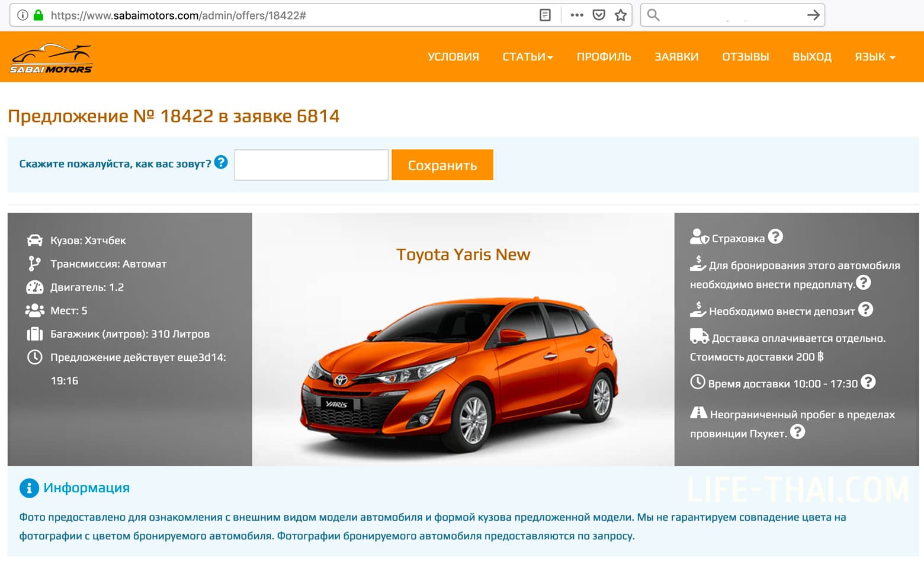The height and width of the screenshot is (561, 924).
Task: Save the page to Pocket
Action: (x=599, y=15)
